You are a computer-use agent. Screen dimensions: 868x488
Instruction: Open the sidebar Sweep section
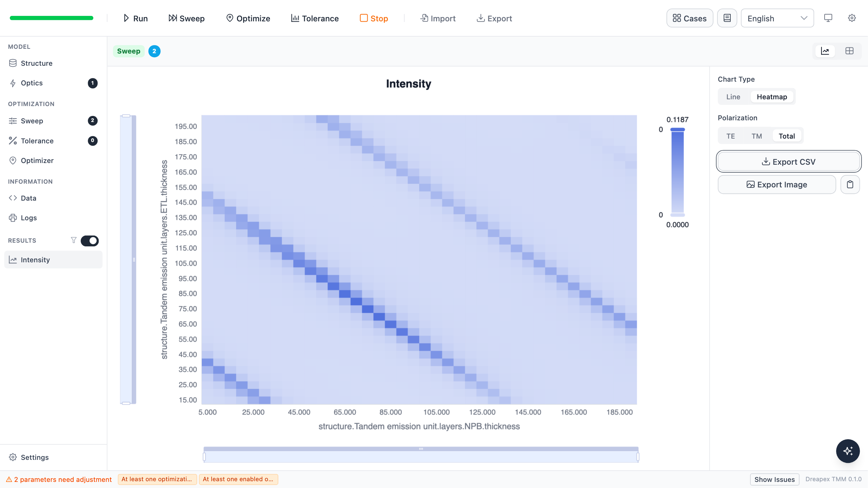[x=53, y=121]
